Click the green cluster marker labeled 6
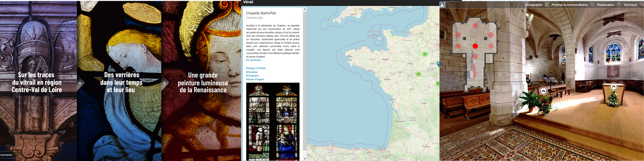The height and width of the screenshot is (161, 644). [x=418, y=74]
